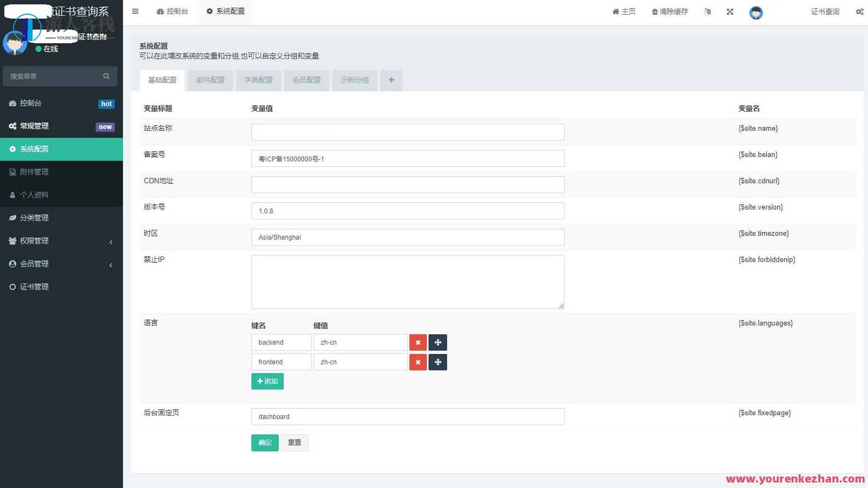Click the hamburger sidebar toggle icon
This screenshot has width=868, height=488.
pyautogui.click(x=135, y=11)
